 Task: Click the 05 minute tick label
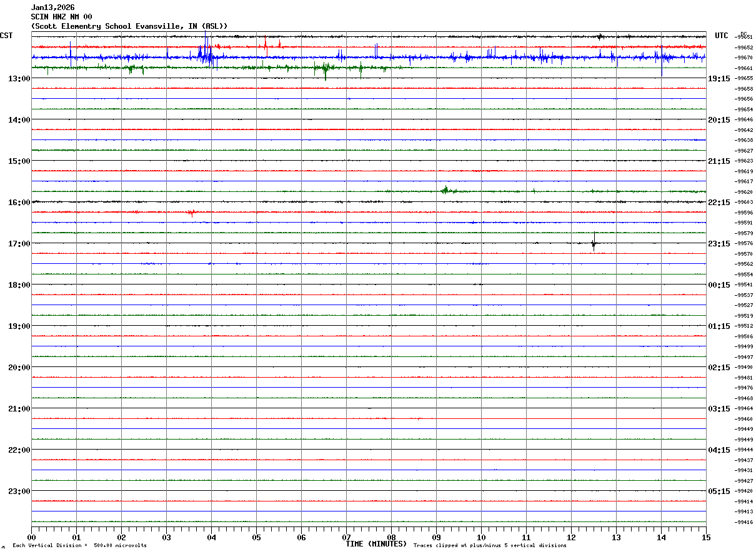coord(256,537)
